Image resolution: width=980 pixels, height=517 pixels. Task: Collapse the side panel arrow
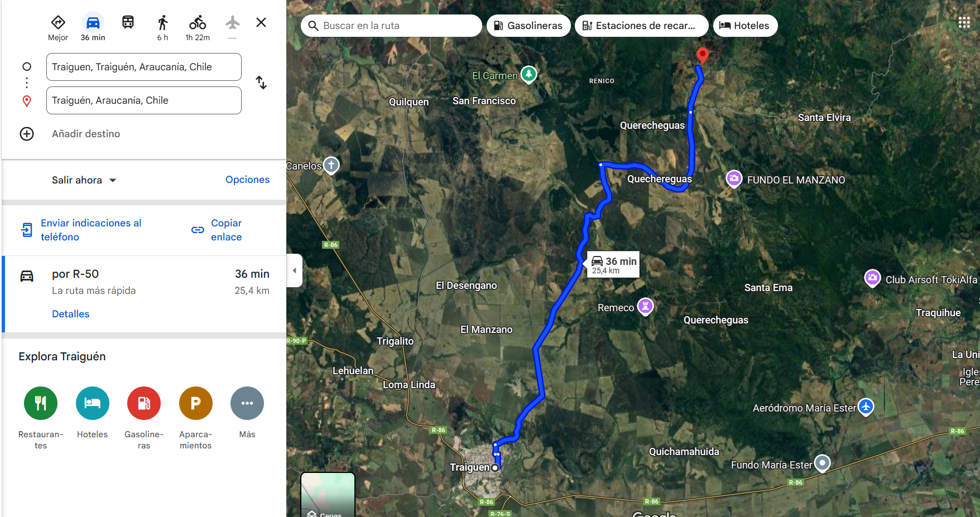[x=295, y=270]
